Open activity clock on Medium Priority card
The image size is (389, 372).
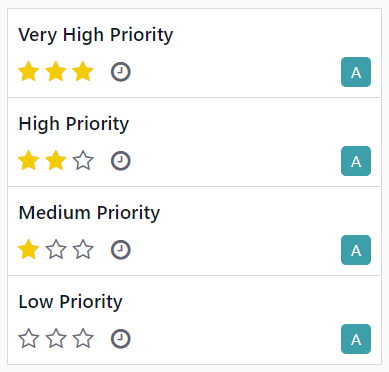tap(121, 250)
